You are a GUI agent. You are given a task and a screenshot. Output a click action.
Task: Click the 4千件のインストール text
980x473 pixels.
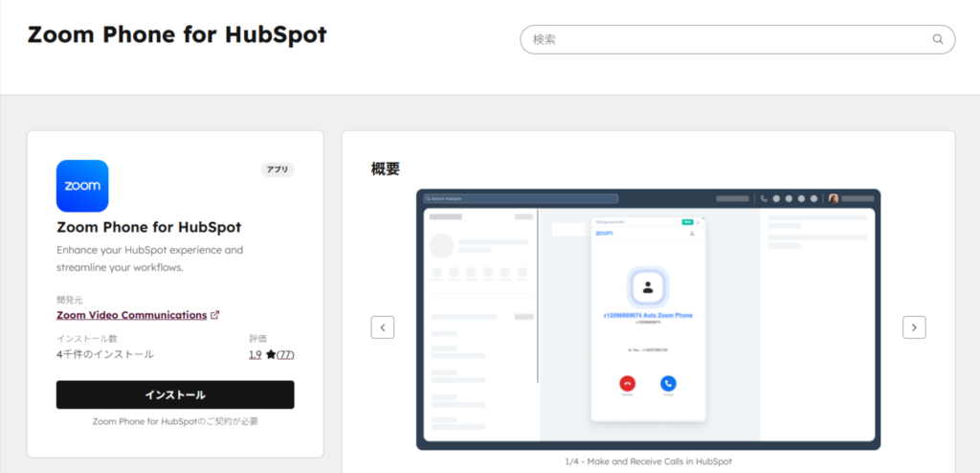pyautogui.click(x=105, y=354)
